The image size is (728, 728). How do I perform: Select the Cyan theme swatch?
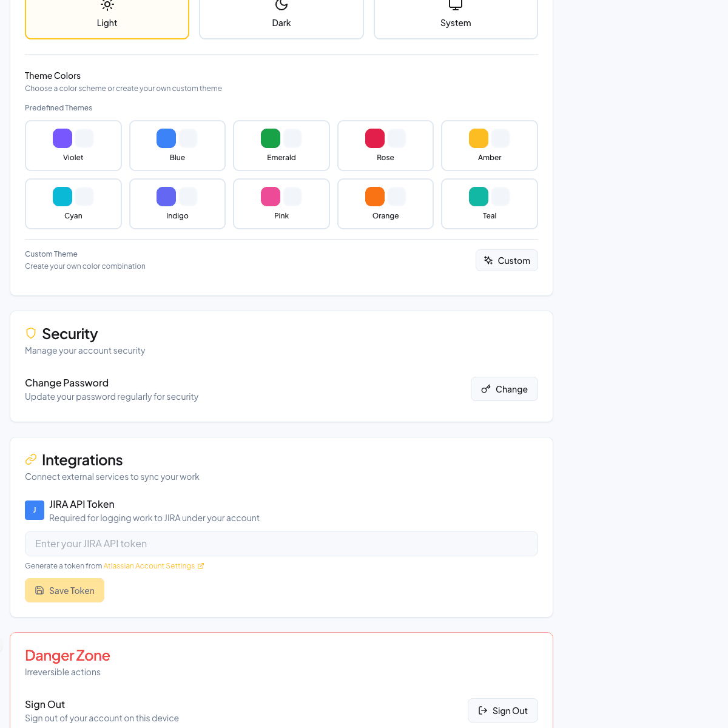[73, 204]
